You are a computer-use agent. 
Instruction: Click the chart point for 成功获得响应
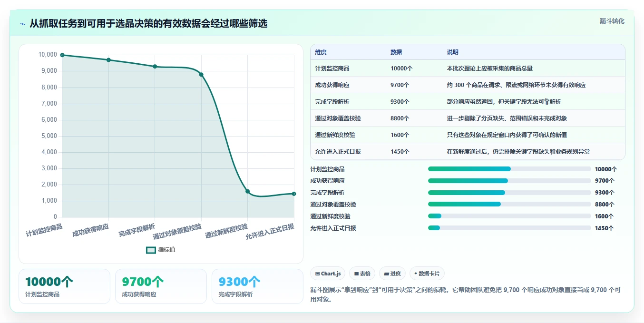tap(108, 60)
